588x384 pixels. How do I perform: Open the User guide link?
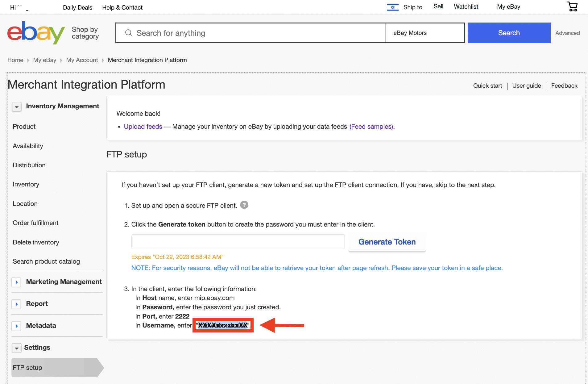(x=526, y=86)
